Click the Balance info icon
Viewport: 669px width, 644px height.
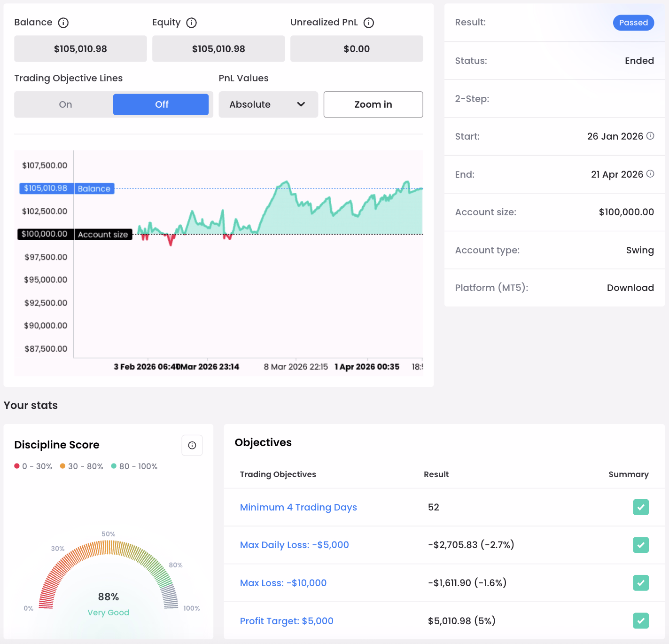[x=63, y=23]
